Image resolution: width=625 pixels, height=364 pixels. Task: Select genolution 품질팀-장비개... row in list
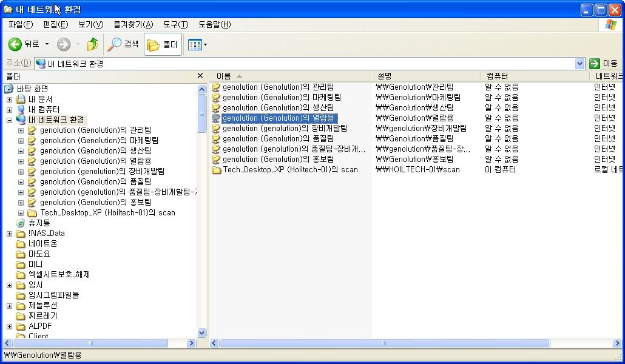coord(294,149)
